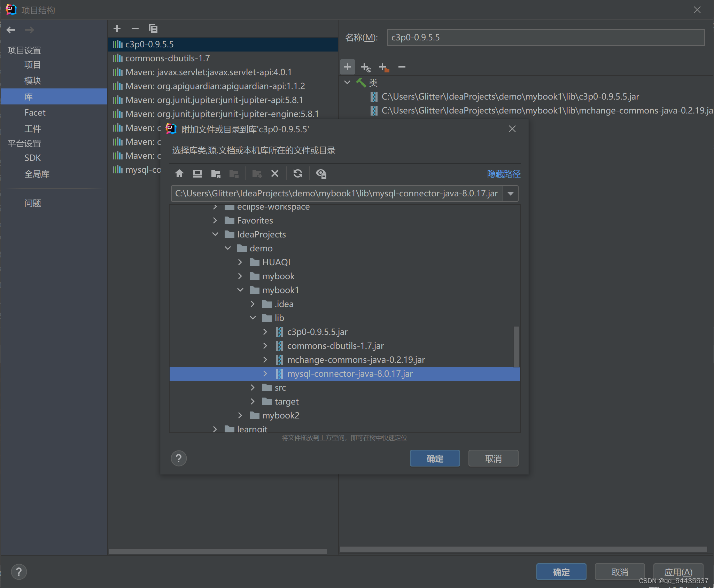
Task: Delete selected file via X toolbar icon
Action: click(275, 173)
